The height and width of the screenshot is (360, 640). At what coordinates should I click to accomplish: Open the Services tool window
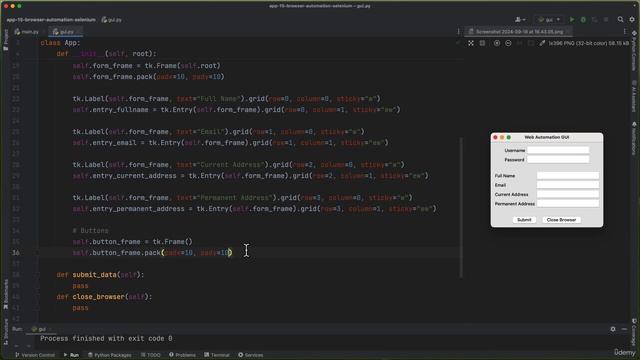tap(251, 355)
